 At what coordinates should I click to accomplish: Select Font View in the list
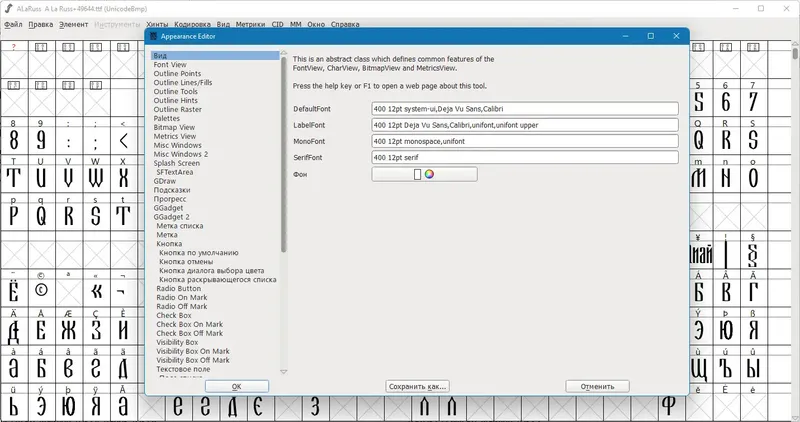click(170, 65)
